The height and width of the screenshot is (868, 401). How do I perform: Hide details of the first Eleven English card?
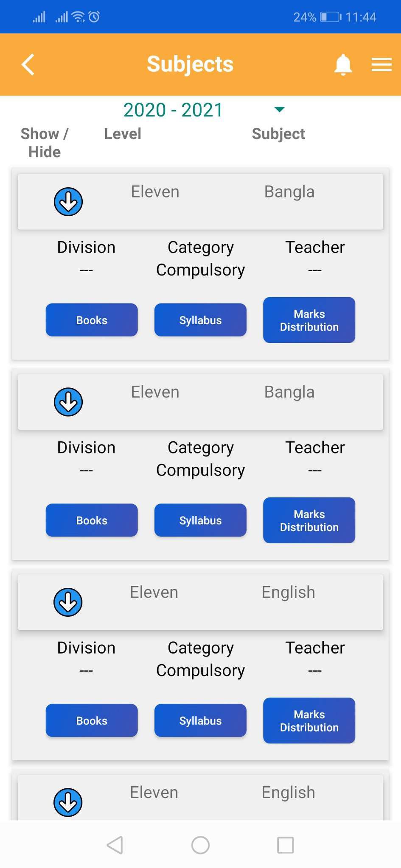(x=68, y=602)
